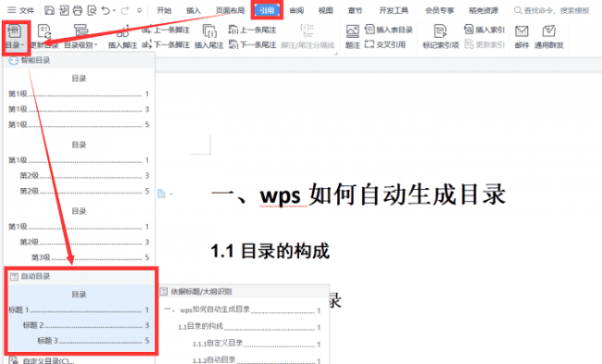Click preview row 1.1.2自动目录

[x=256, y=359]
